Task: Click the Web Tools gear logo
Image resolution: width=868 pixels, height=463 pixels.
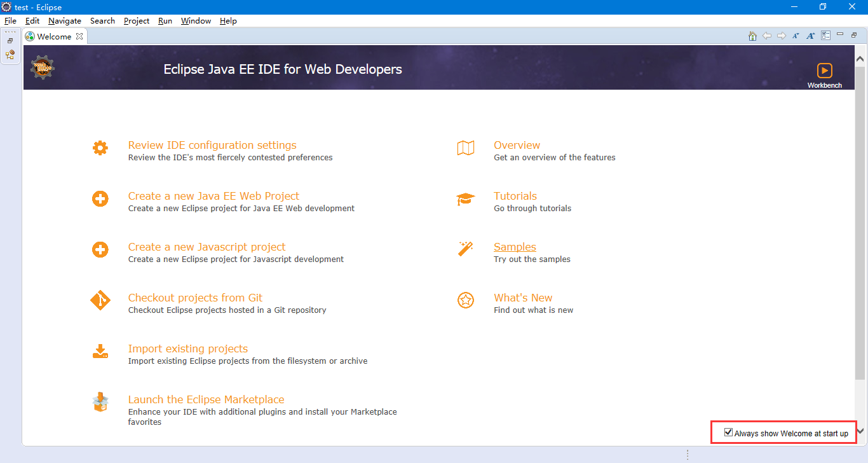Action: pyautogui.click(x=43, y=67)
